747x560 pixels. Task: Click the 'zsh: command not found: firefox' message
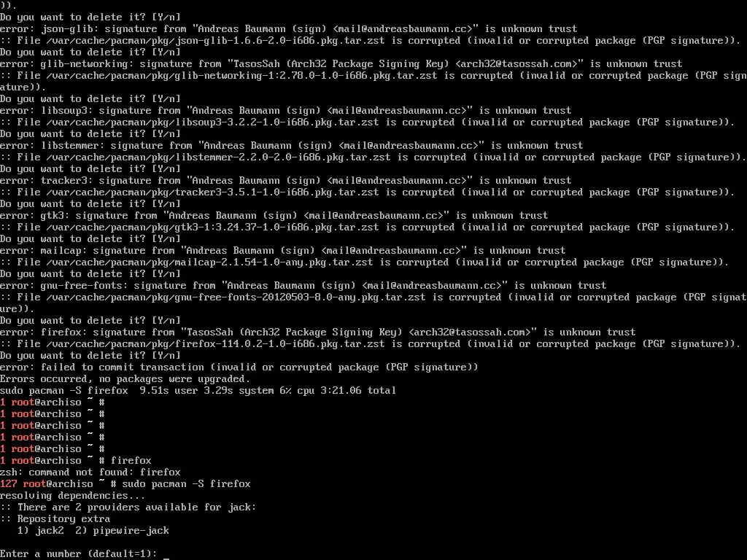click(90, 472)
